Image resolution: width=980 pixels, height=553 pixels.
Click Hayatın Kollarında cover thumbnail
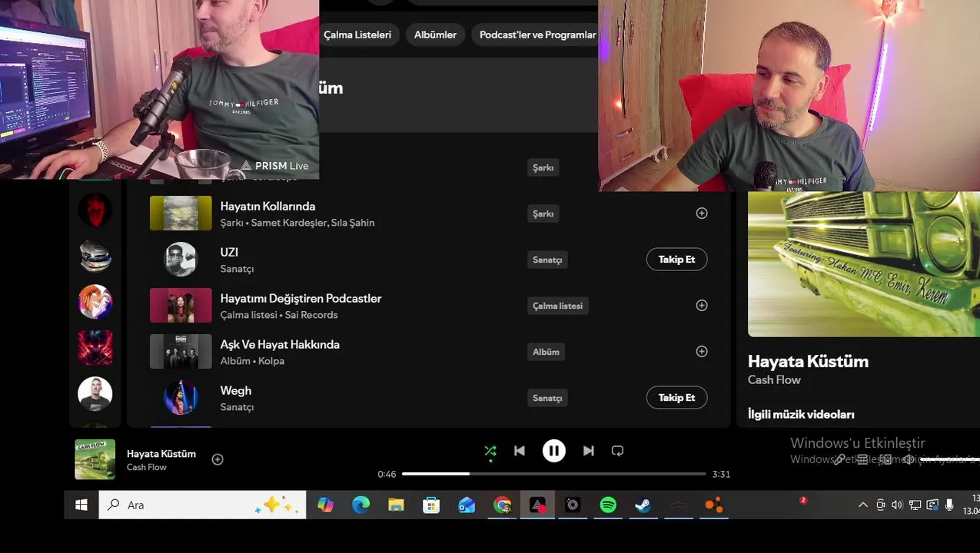click(181, 214)
